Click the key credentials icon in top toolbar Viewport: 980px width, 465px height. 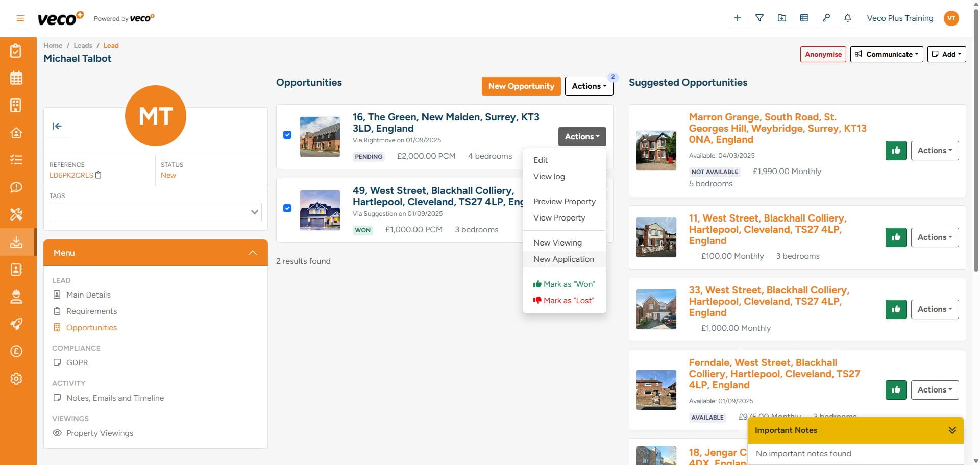[826, 18]
